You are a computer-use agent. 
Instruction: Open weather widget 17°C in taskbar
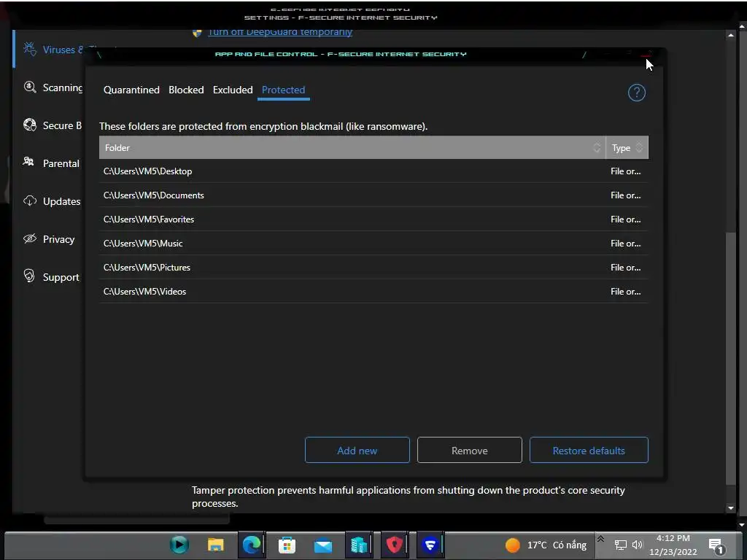tap(546, 545)
